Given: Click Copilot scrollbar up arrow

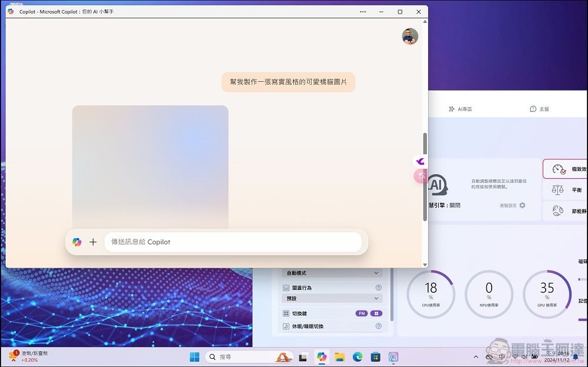Looking at the screenshot, I should [x=425, y=22].
